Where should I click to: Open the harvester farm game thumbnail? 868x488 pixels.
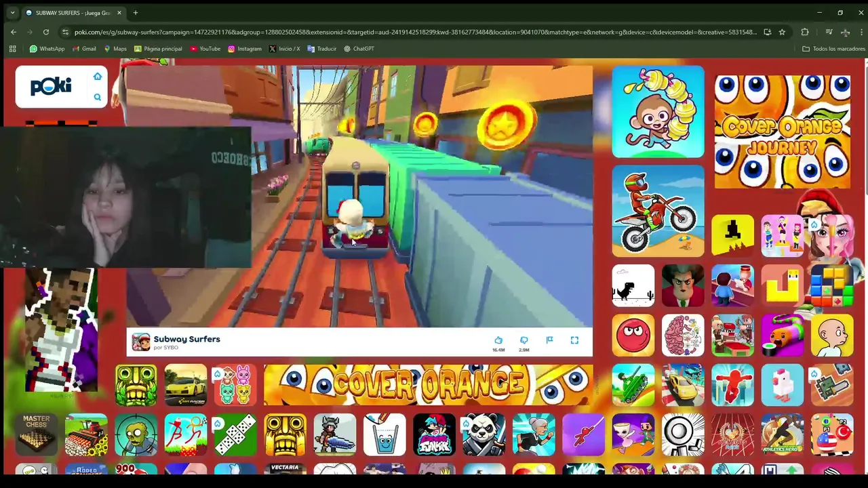(x=86, y=434)
